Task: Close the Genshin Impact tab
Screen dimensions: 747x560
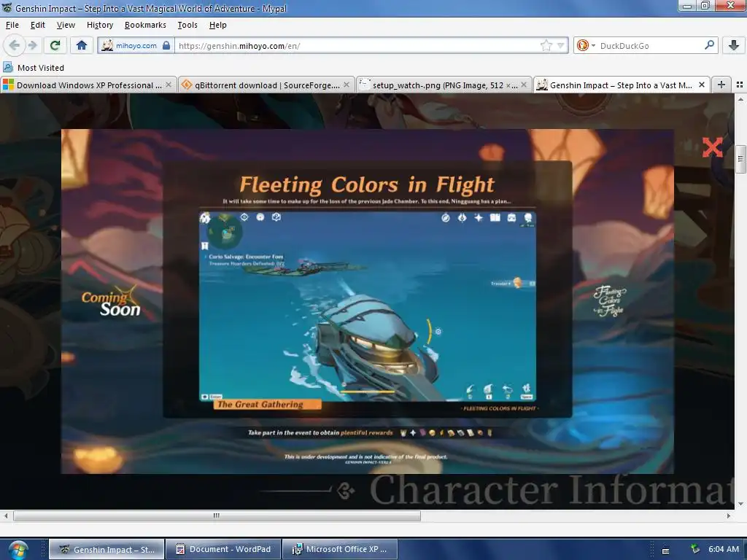Action: pos(702,85)
